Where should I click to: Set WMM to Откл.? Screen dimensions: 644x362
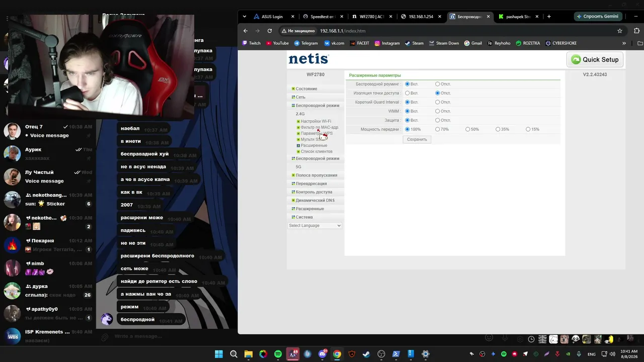[438, 111]
